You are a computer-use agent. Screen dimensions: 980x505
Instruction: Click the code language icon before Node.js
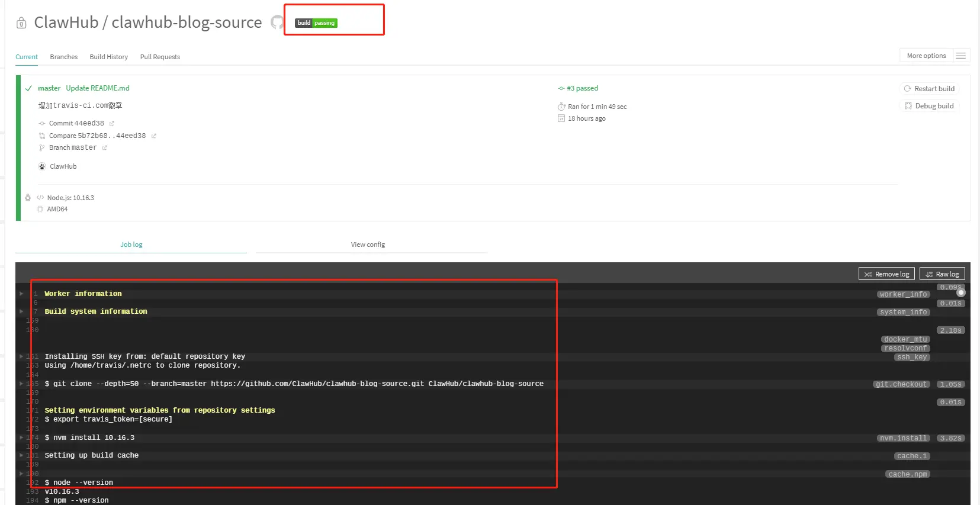(x=40, y=198)
